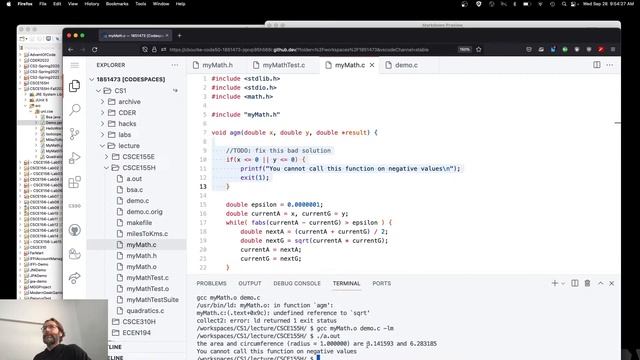Maximize the terminal panel size

point(600,283)
